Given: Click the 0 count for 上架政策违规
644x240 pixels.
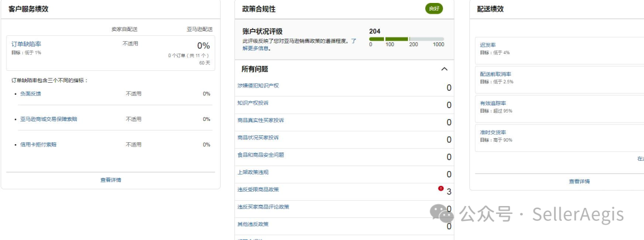Looking at the screenshot, I should tap(449, 174).
